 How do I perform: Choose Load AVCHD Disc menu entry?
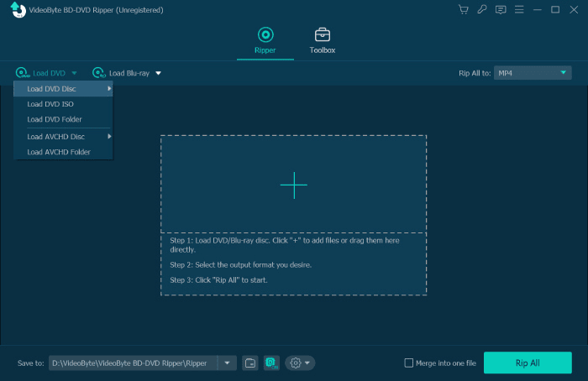click(x=63, y=137)
